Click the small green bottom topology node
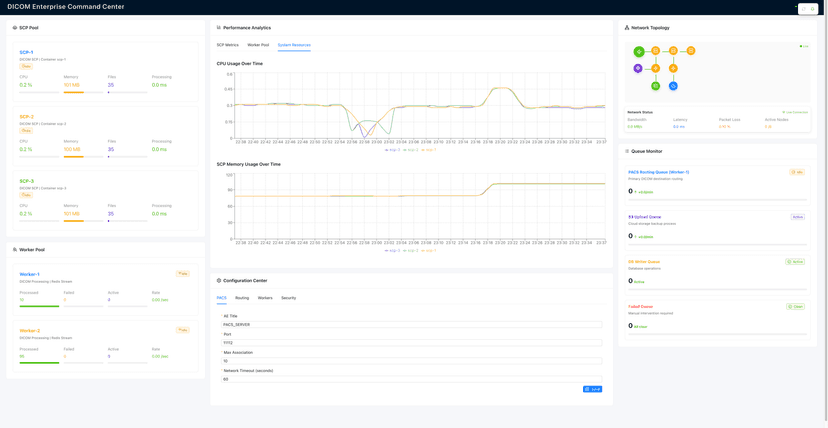The width and height of the screenshot is (828, 428). tap(655, 85)
